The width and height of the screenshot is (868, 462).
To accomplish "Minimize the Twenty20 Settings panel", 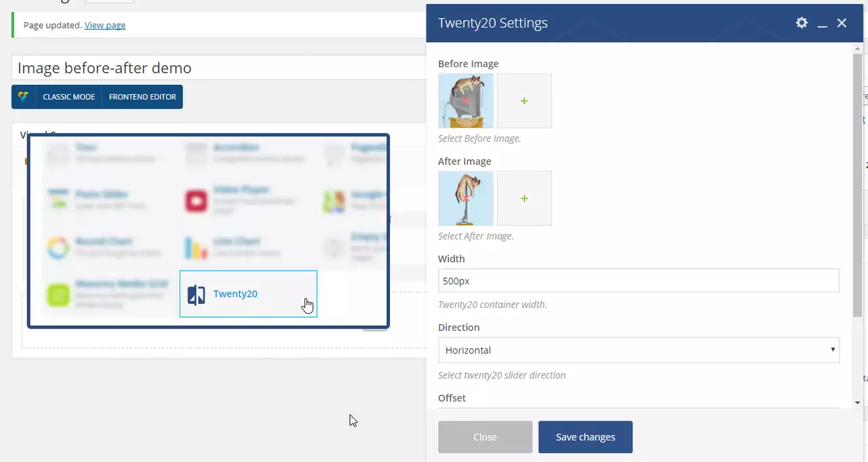I will coord(822,24).
